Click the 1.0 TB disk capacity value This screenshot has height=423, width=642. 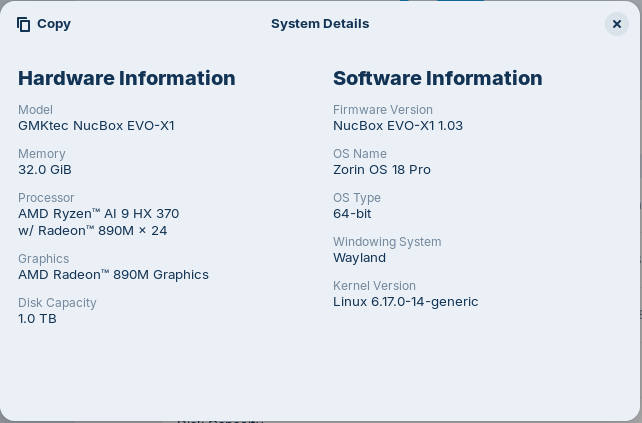37,319
